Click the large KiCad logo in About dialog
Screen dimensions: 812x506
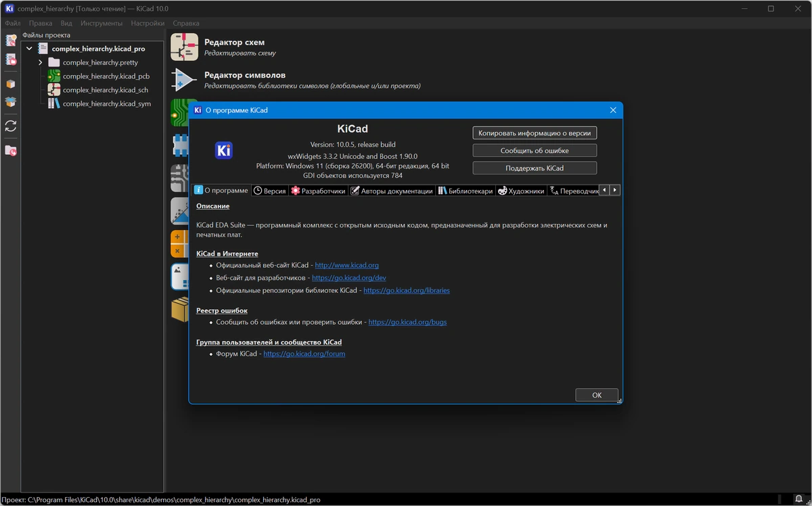click(224, 150)
